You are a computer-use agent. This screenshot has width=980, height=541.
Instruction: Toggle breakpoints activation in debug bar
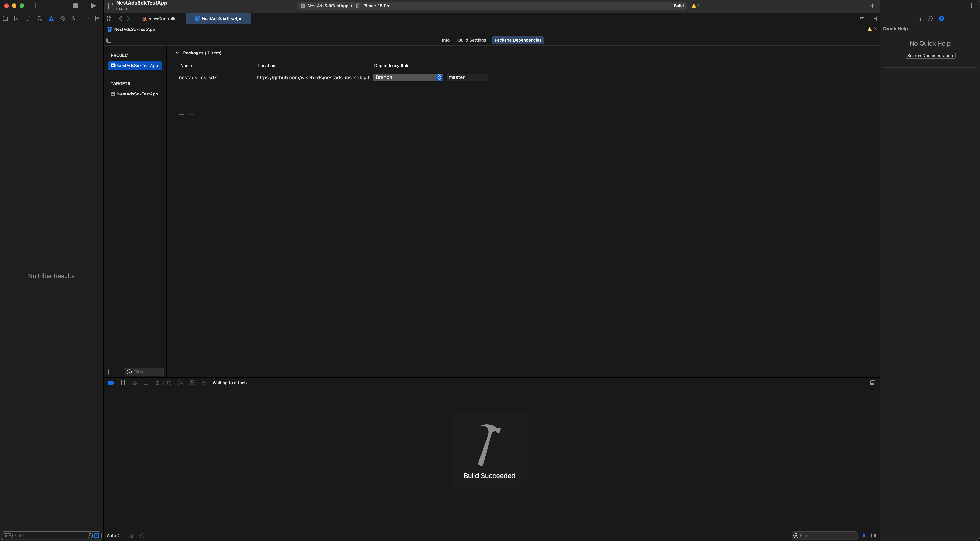coord(111,383)
